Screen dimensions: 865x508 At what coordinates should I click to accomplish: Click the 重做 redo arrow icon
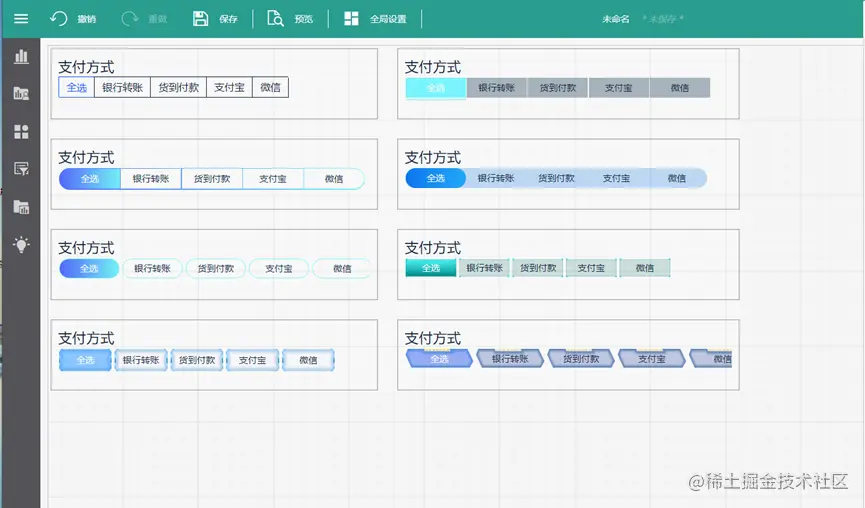tap(130, 19)
